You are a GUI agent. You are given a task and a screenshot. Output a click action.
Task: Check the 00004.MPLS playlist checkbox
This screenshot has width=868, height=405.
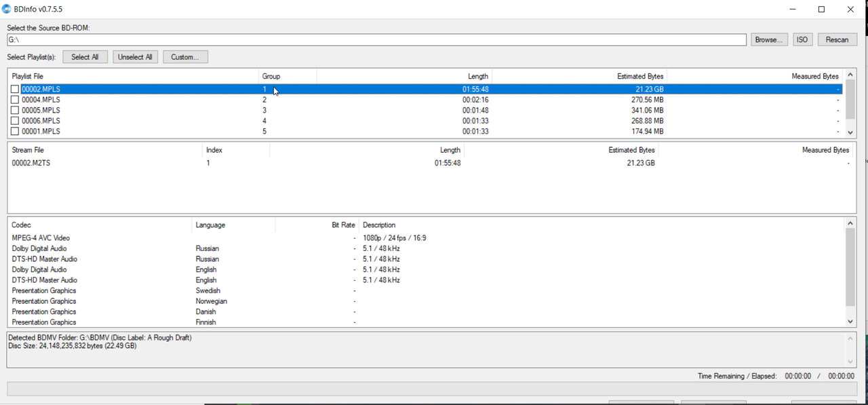point(15,100)
